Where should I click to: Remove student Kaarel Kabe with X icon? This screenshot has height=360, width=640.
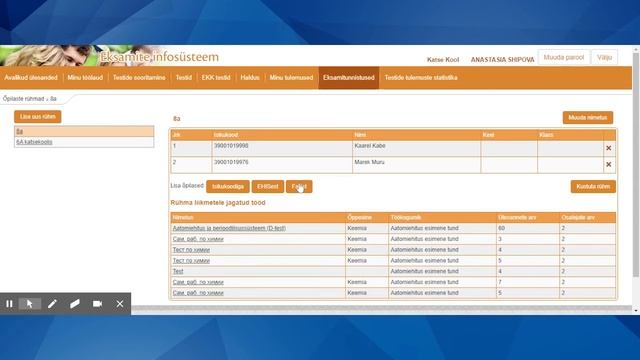pos(609,148)
